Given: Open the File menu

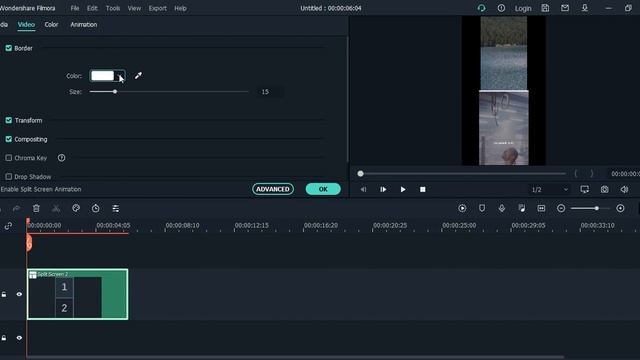Looking at the screenshot, I should [x=75, y=8].
